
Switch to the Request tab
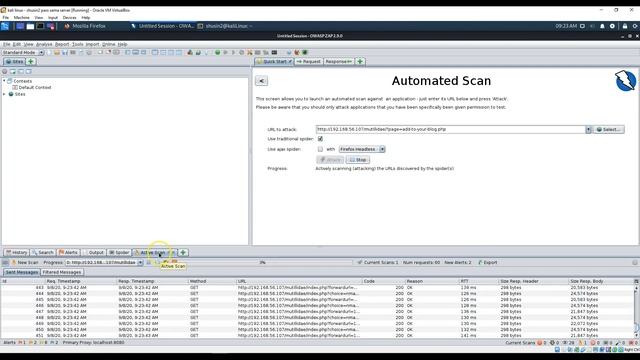(309, 62)
